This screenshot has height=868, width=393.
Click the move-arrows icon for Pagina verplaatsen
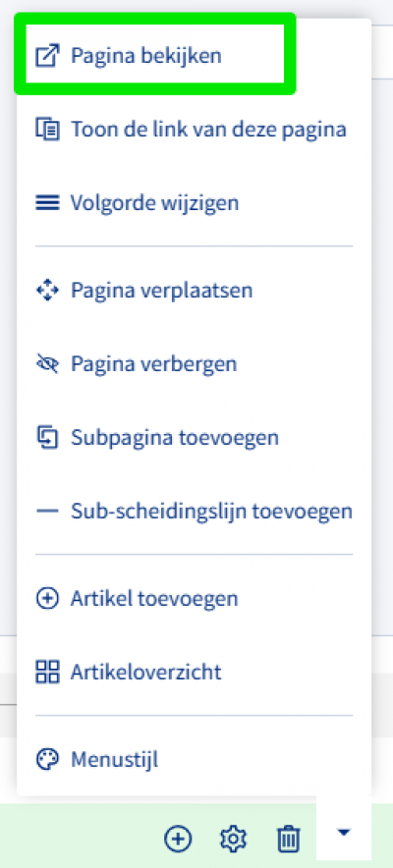[47, 291]
